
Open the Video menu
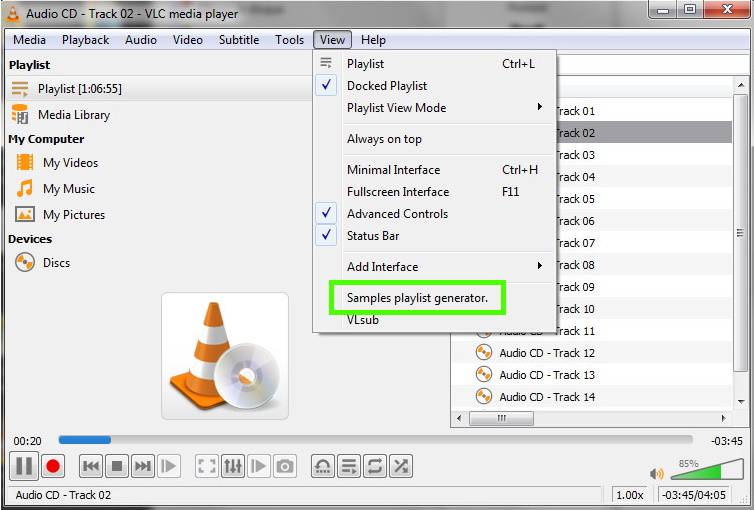pos(188,40)
